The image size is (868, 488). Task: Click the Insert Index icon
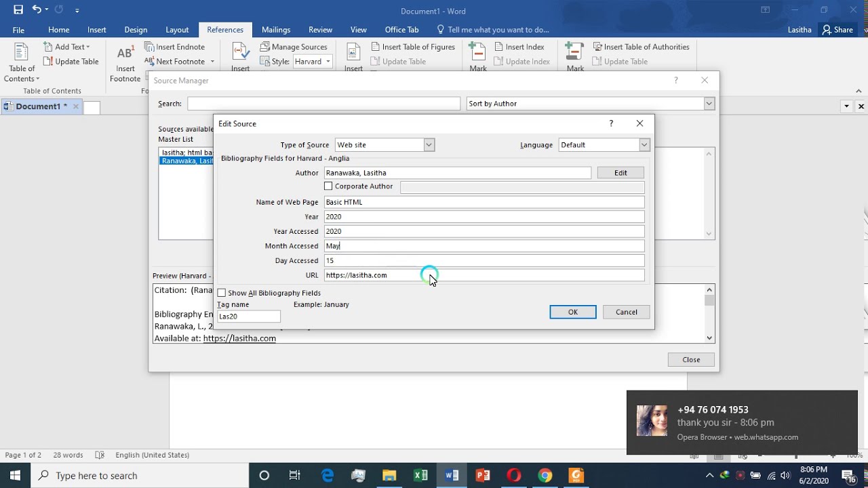pos(499,47)
